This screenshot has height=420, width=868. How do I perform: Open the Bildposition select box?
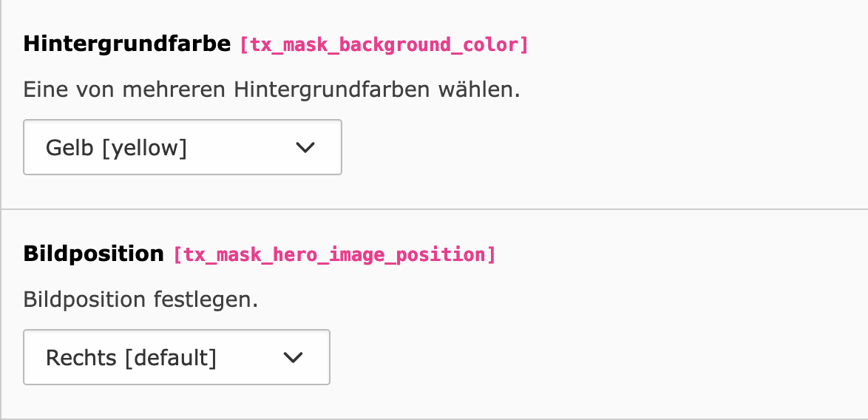coord(176,358)
